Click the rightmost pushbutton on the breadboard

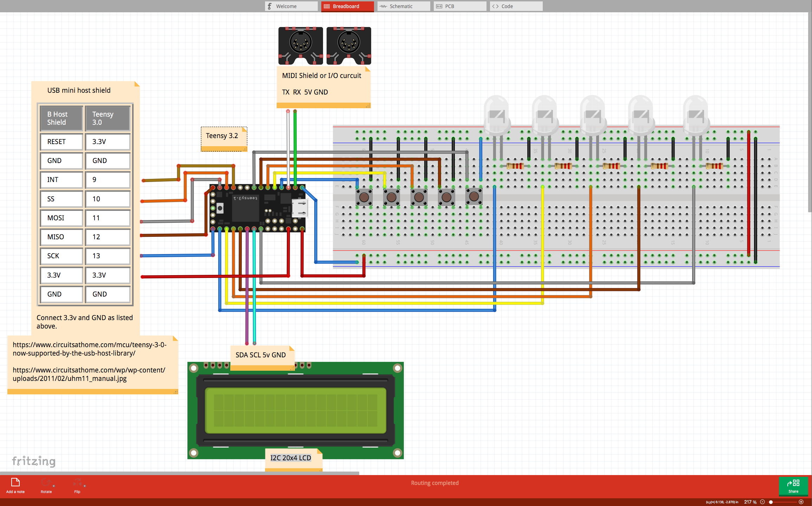473,197
